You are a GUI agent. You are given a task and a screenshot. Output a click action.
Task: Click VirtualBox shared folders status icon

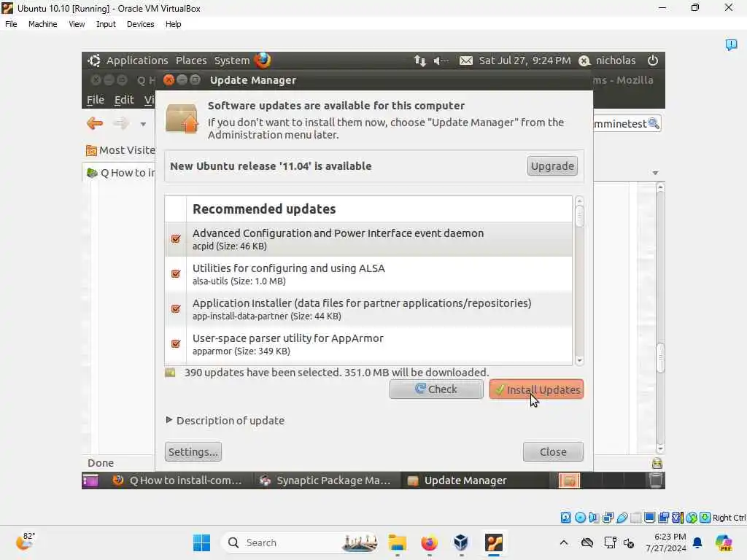pos(636,518)
